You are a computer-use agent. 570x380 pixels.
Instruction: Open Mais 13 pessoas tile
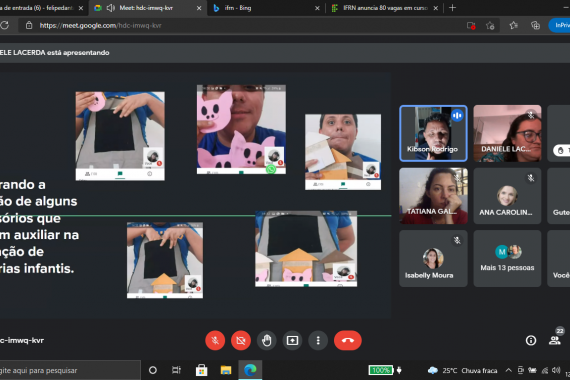507,258
